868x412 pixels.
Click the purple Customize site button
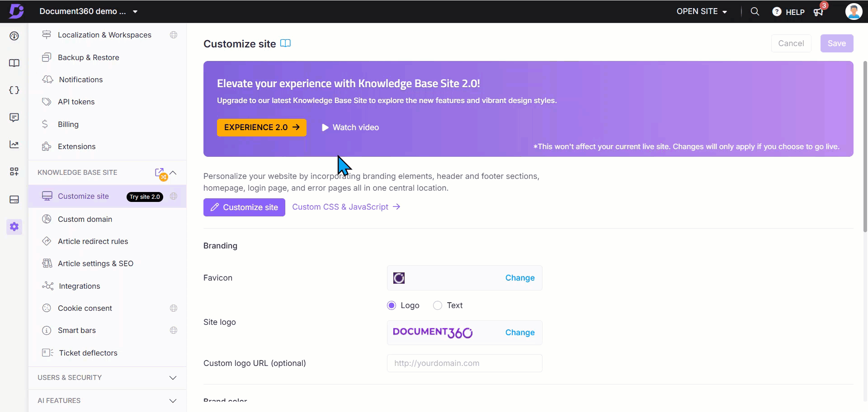(x=244, y=207)
